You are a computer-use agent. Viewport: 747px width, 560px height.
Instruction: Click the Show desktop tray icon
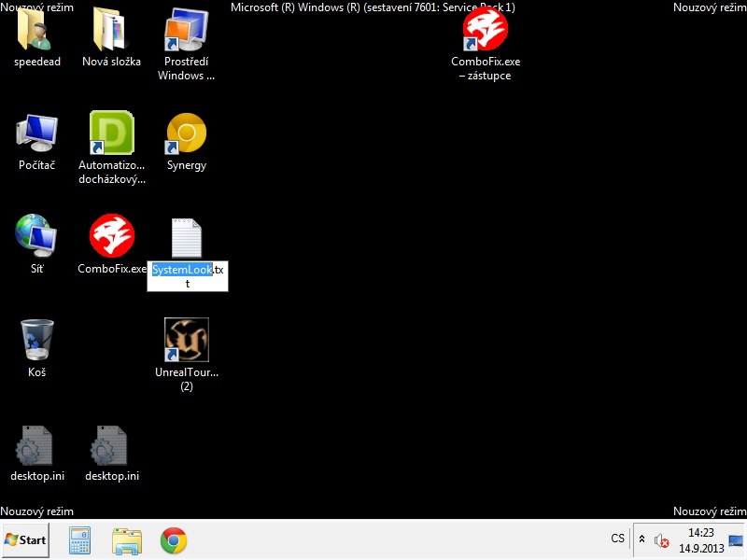(736, 540)
